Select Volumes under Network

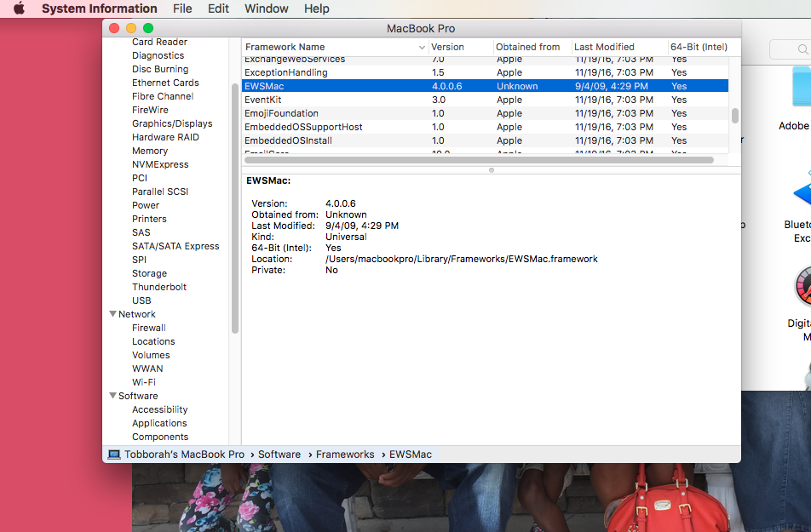(151, 355)
